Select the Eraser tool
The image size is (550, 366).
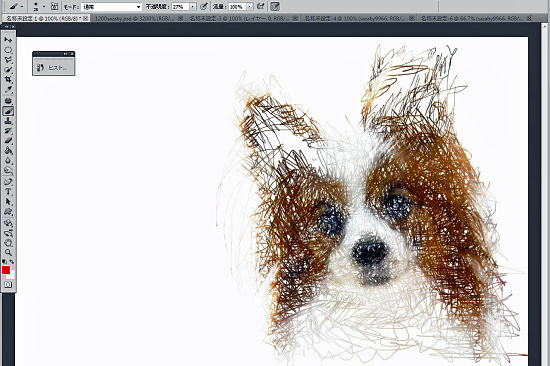(8, 141)
